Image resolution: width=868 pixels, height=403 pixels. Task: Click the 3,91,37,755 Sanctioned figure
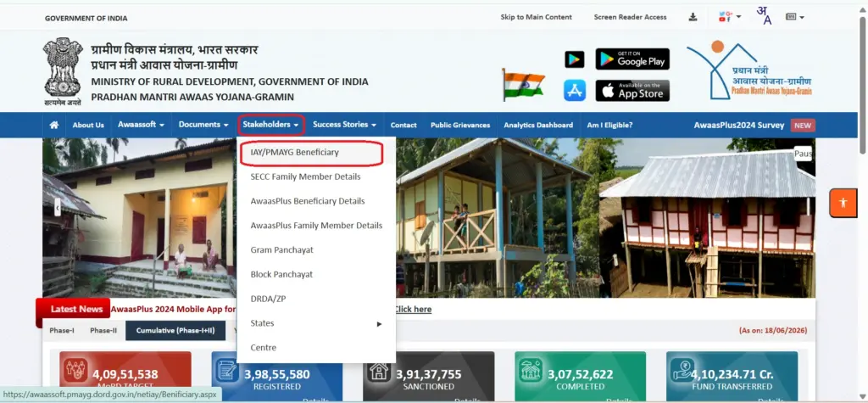428,375
